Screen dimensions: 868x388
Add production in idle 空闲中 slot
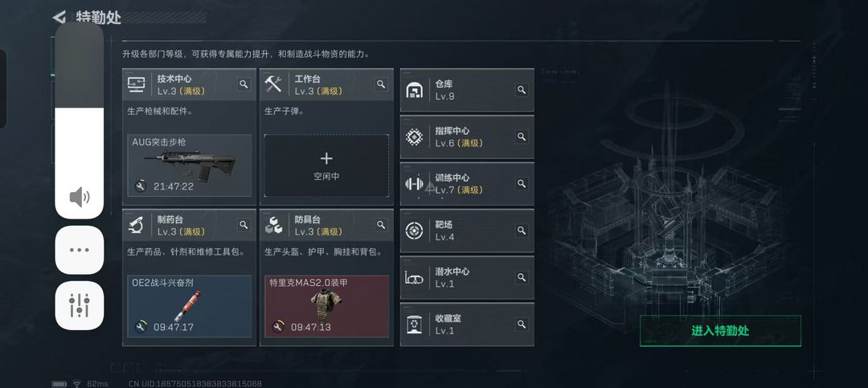[x=326, y=165]
